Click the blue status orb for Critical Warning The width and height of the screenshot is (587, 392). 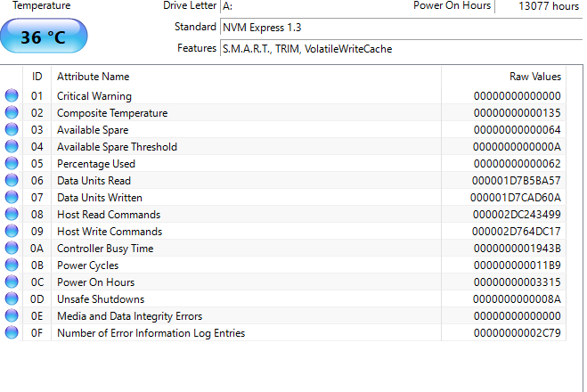[x=12, y=95]
